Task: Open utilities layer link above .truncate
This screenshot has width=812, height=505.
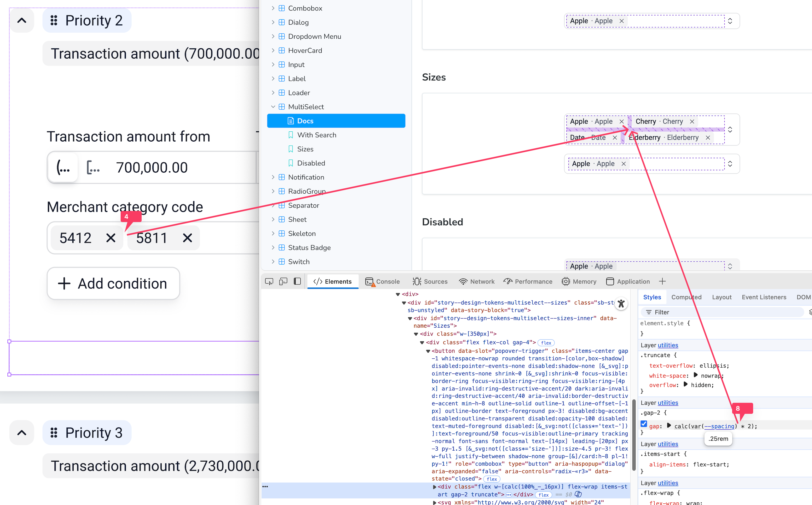Action: click(x=668, y=345)
